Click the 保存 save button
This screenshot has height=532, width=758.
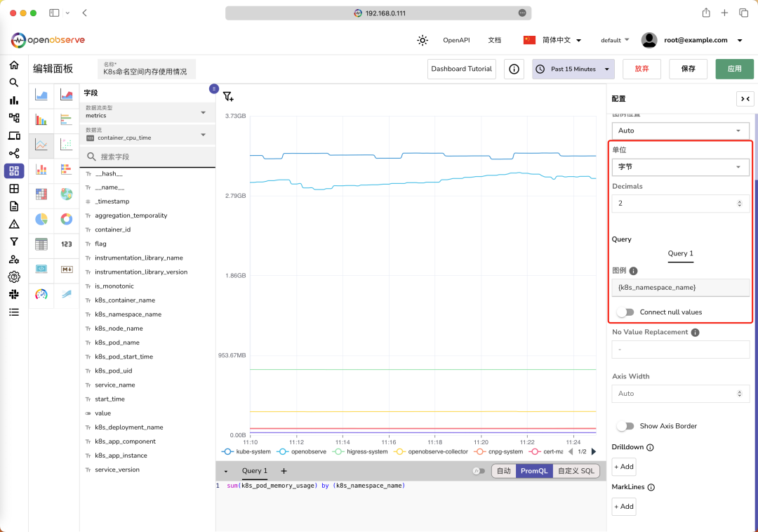[x=689, y=69]
